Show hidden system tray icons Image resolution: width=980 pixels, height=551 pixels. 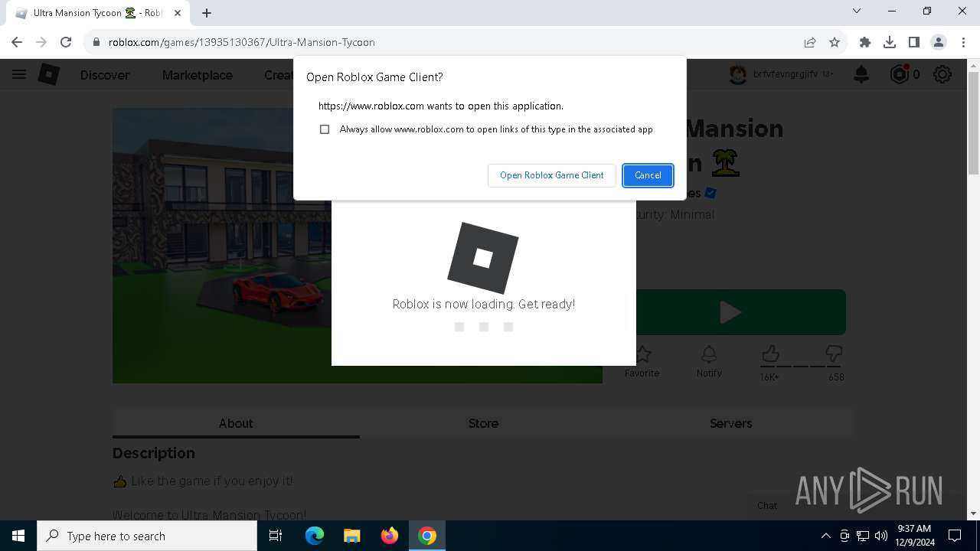(x=825, y=536)
